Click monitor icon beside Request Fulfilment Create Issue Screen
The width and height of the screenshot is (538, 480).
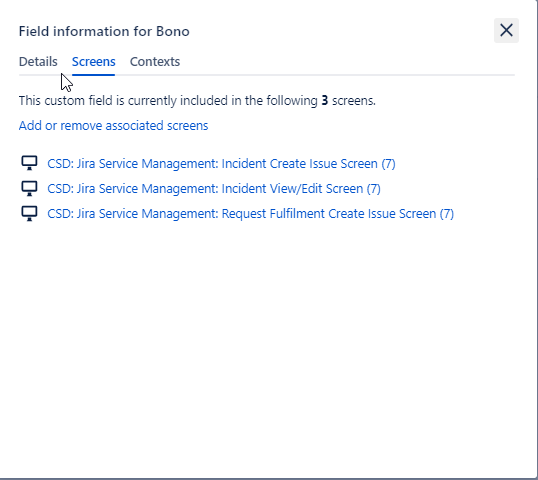pyautogui.click(x=30, y=213)
